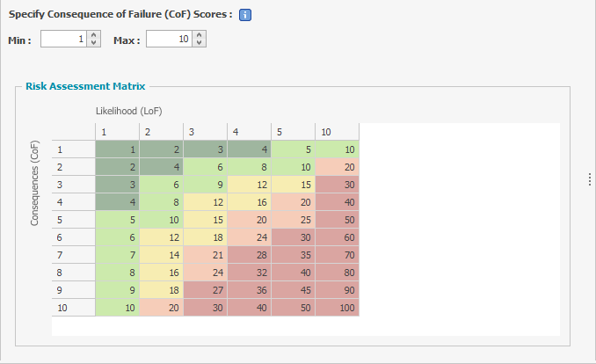The height and width of the screenshot is (364, 596).
Task: Select the dark green cell valued 1
Action: [x=117, y=149]
